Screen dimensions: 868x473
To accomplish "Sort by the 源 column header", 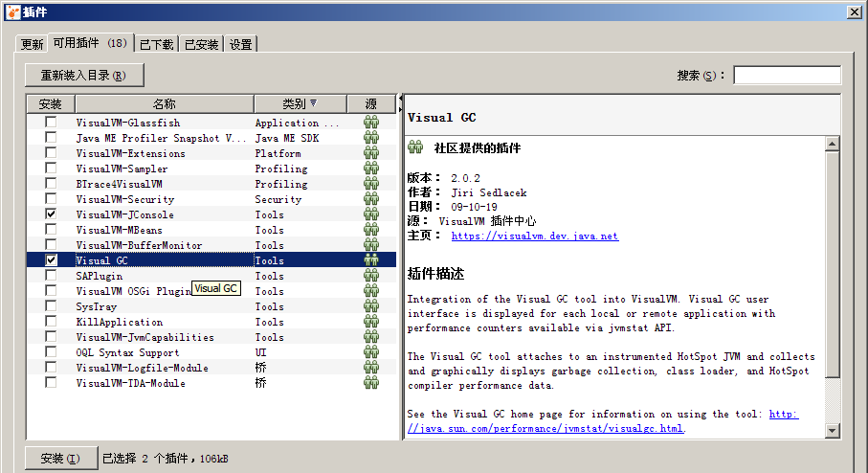I will 371,103.
